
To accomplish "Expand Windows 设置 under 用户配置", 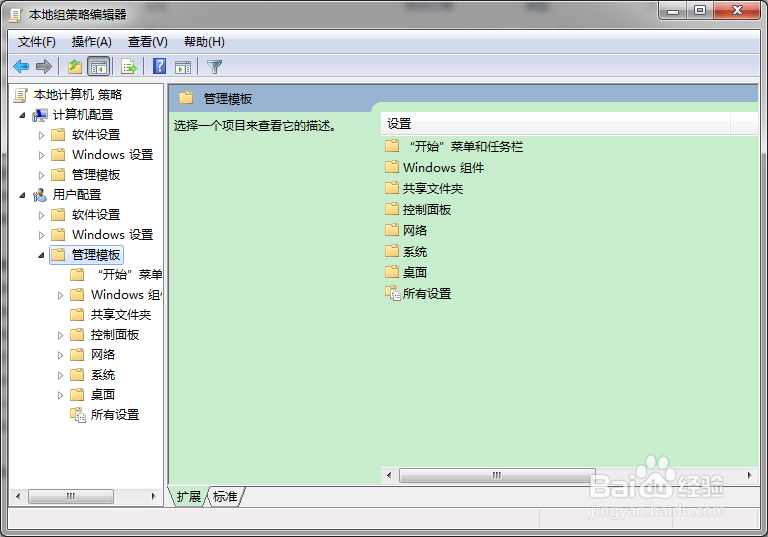I will tap(42, 235).
